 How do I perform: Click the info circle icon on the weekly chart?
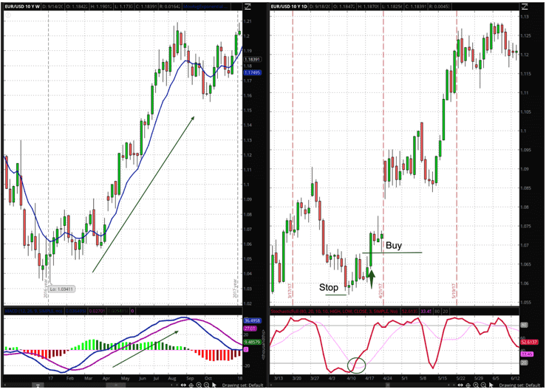click(8, 15)
